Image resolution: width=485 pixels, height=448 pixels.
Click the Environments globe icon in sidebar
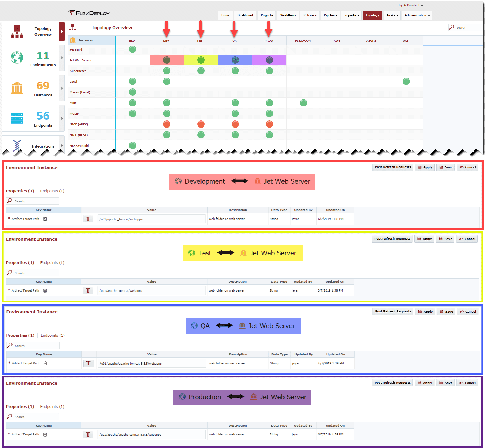tap(17, 58)
